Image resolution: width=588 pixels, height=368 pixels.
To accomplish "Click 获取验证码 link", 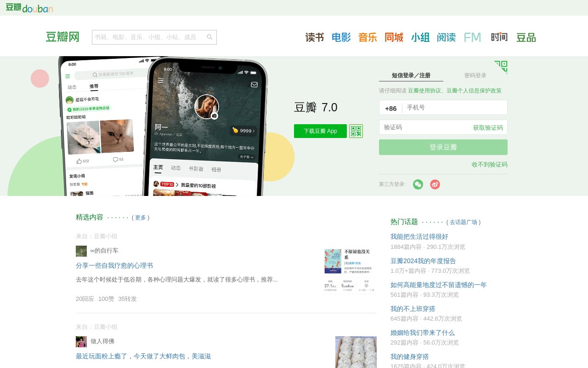I will point(488,128).
